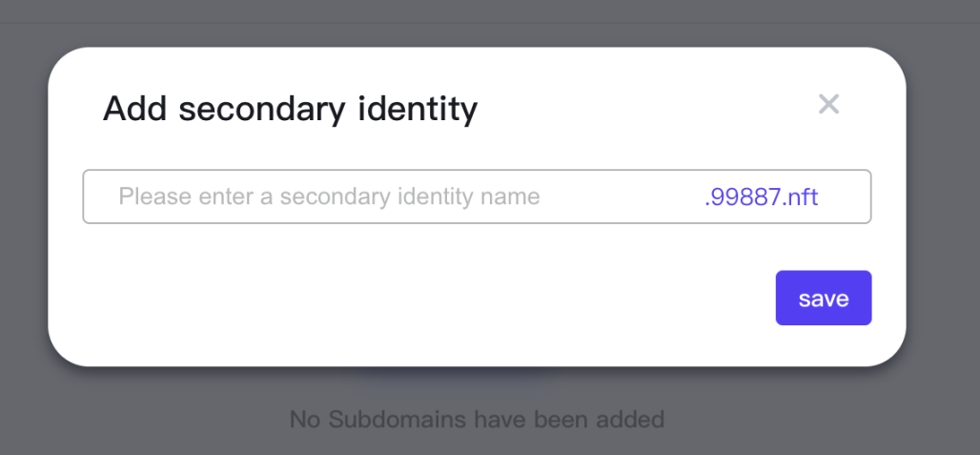The image size is (980, 455).
Task: Place cursor in the identity name textbox
Action: click(x=381, y=197)
